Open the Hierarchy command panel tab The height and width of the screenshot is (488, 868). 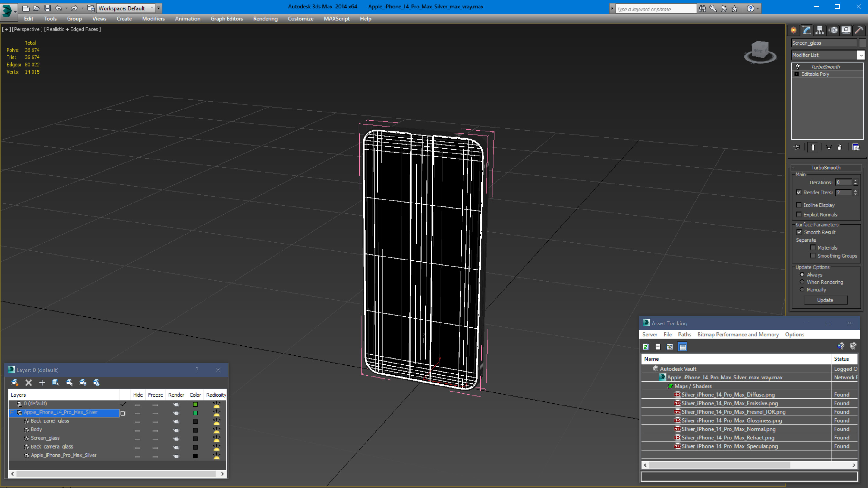pyautogui.click(x=819, y=30)
